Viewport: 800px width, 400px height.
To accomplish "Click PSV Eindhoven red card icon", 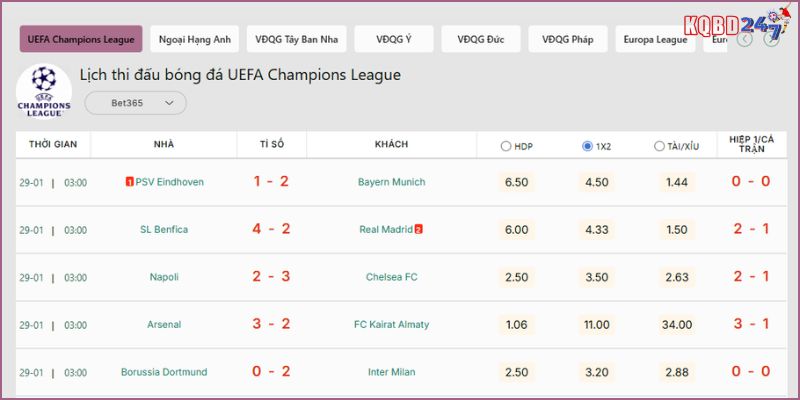I will coord(130,182).
